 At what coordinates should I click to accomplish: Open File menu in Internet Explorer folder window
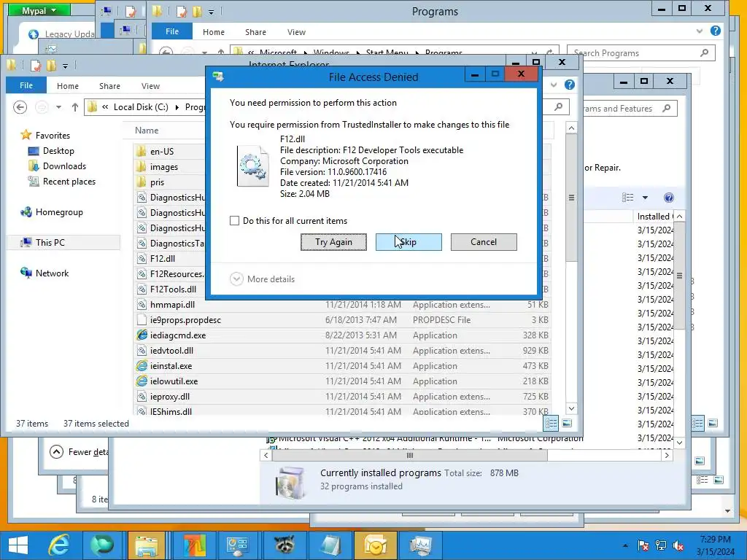tap(26, 86)
